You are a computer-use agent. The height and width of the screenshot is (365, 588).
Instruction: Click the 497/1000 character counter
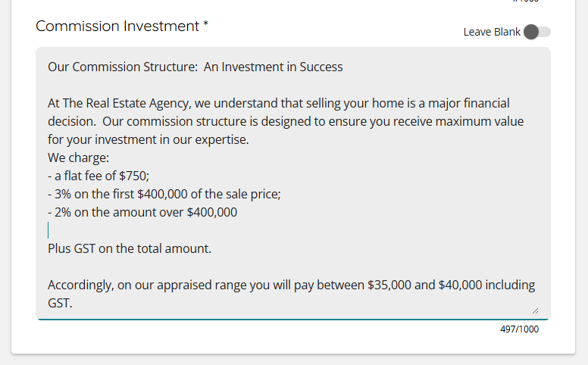pos(519,329)
